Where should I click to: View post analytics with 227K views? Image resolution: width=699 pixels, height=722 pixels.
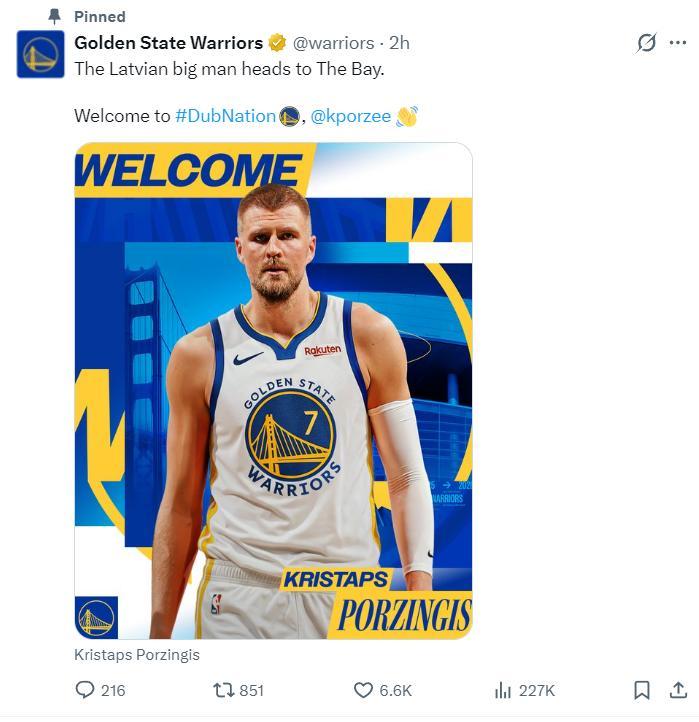coord(503,690)
